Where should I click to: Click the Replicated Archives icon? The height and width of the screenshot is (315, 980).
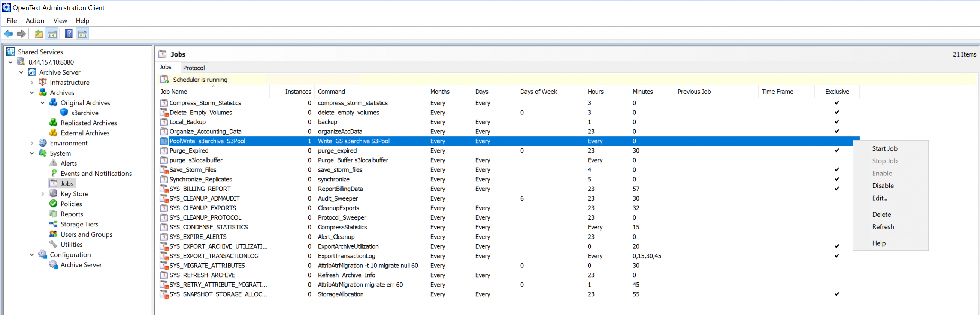53,123
